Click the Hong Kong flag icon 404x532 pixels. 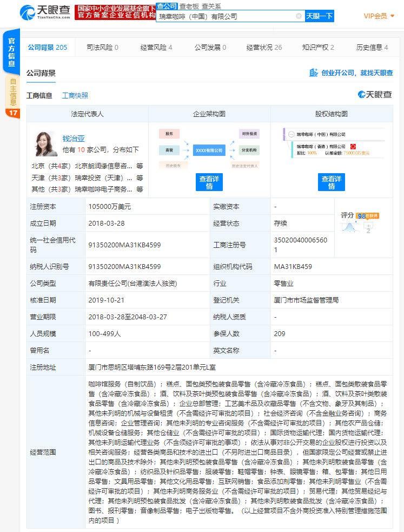tap(353, 147)
